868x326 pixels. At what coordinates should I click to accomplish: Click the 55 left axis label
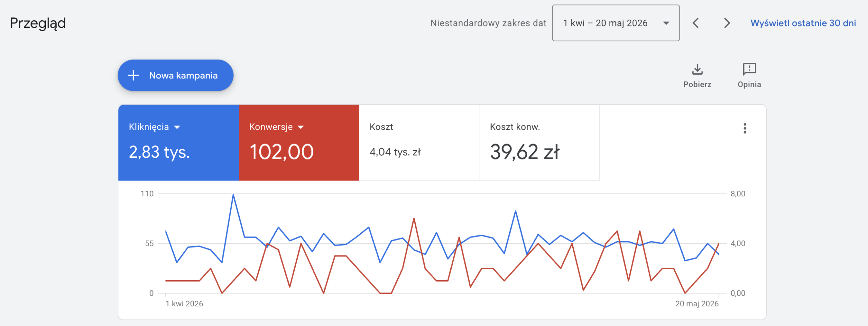tap(149, 244)
